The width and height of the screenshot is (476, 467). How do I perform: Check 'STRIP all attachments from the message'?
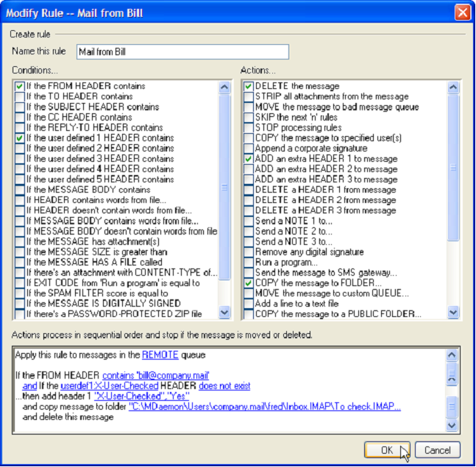[249, 96]
